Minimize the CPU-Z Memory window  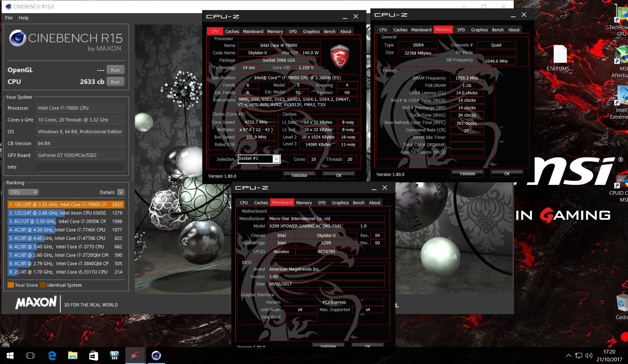click(513, 15)
